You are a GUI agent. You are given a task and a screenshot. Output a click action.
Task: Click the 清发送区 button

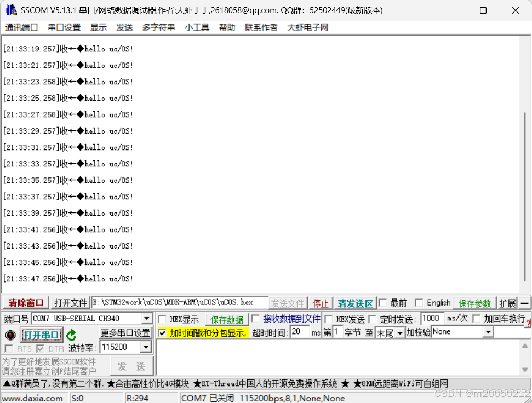click(355, 303)
